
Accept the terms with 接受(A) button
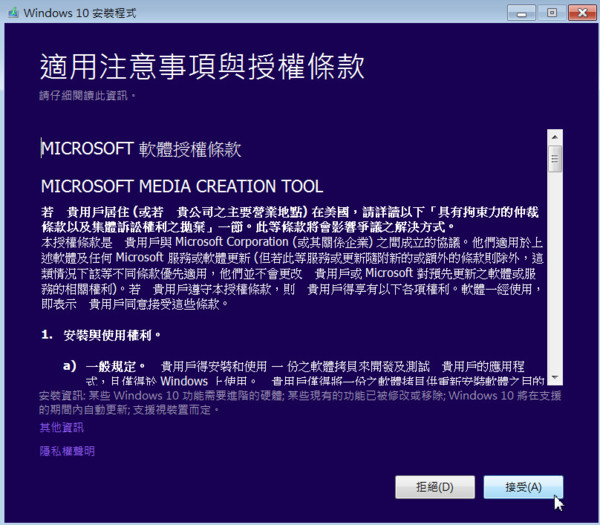(522, 487)
